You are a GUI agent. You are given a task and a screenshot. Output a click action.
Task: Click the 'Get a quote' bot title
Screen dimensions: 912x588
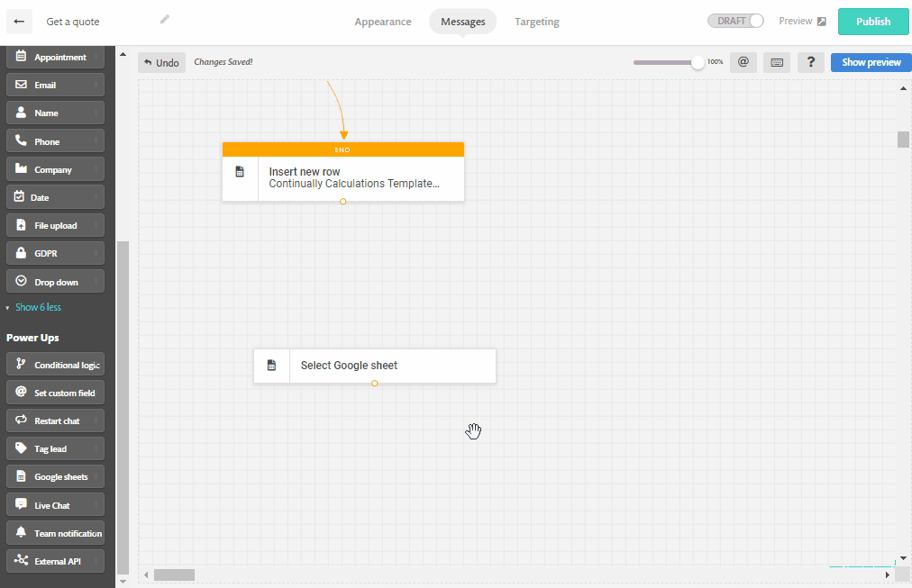click(x=73, y=22)
